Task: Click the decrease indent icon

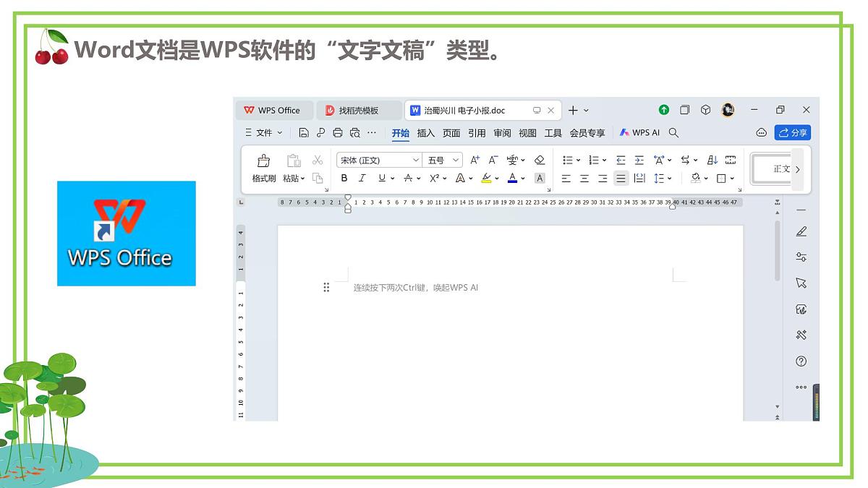Action: pos(621,160)
